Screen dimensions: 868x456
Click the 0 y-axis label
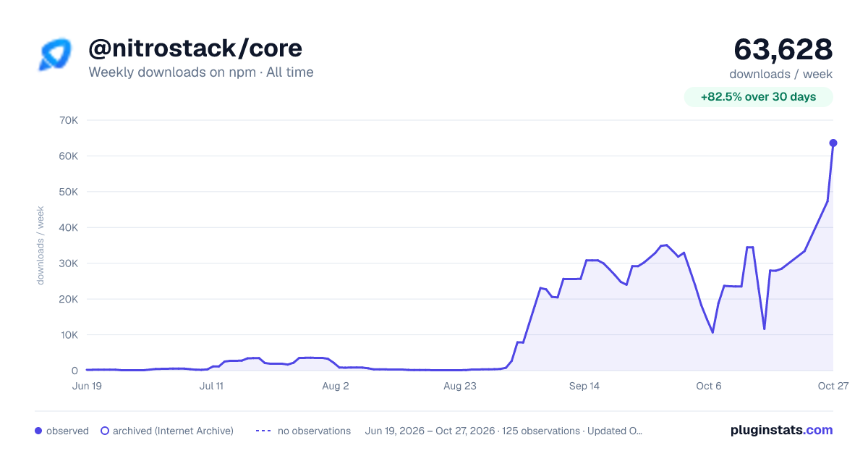coord(75,371)
